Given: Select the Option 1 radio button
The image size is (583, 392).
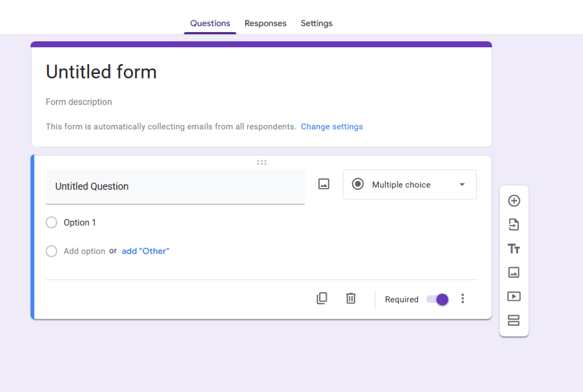Looking at the screenshot, I should click(x=51, y=223).
